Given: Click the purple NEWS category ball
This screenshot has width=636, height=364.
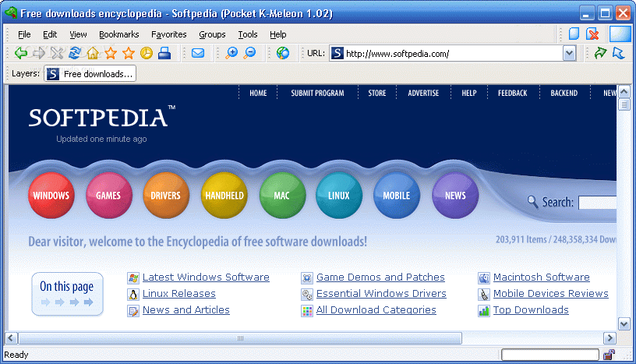Looking at the screenshot, I should tap(455, 195).
